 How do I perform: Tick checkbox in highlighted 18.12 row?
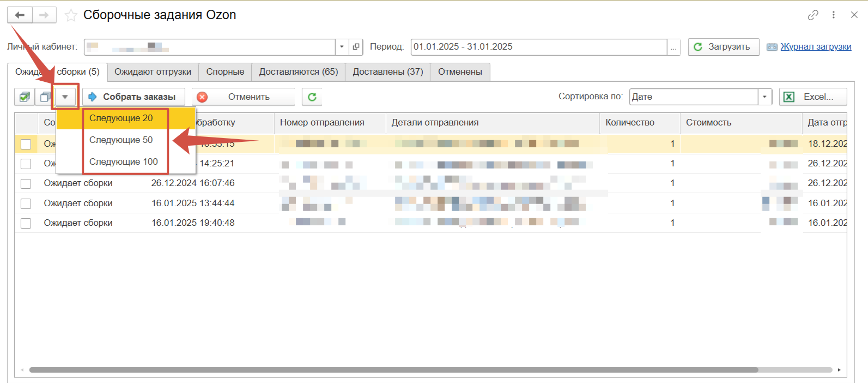coord(26,144)
